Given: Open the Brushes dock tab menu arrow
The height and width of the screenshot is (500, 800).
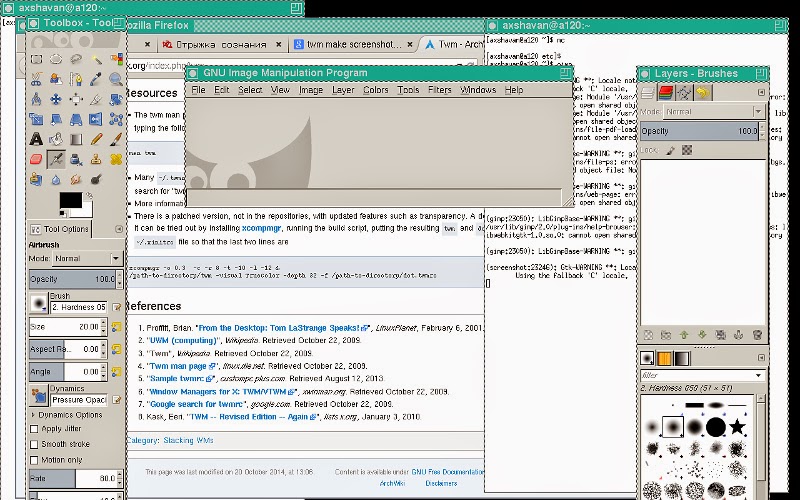Looking at the screenshot, I should [761, 358].
